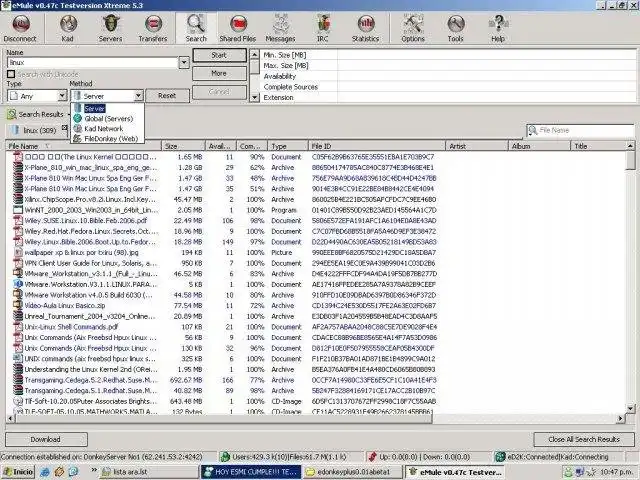Open the Transfers toolbar icon
The height and width of the screenshot is (480, 640).
click(x=153, y=24)
